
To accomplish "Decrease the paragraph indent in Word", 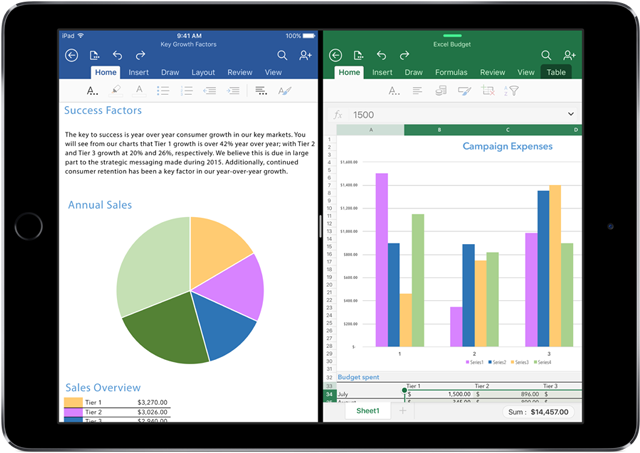I will tap(210, 91).
